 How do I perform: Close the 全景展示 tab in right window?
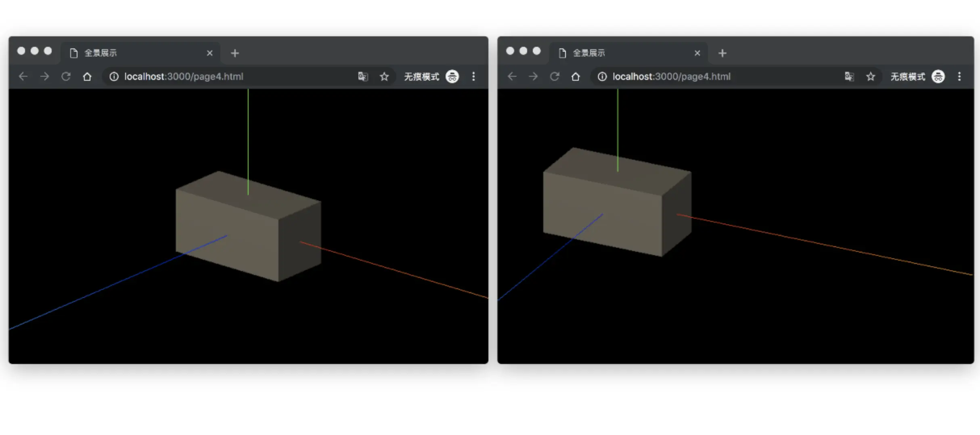[x=697, y=53]
